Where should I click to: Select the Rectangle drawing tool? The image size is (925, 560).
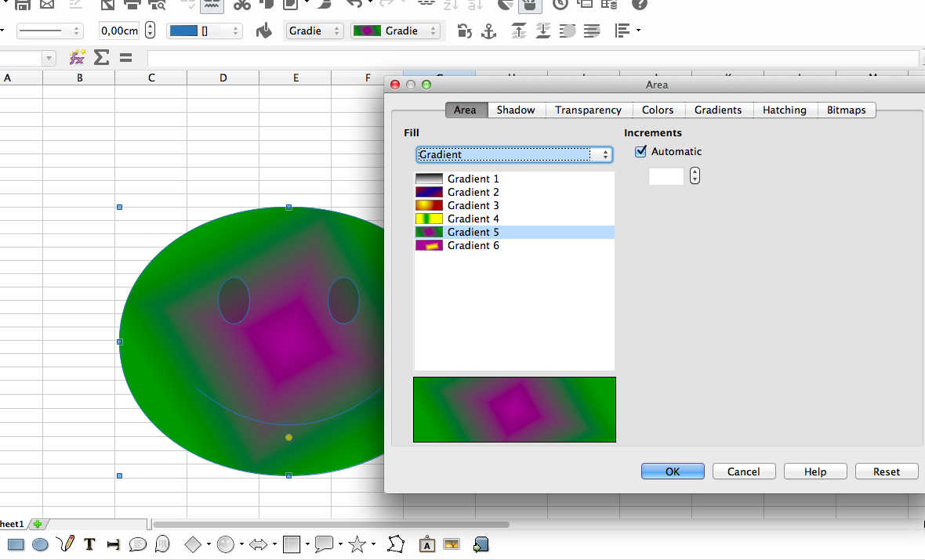click(16, 544)
